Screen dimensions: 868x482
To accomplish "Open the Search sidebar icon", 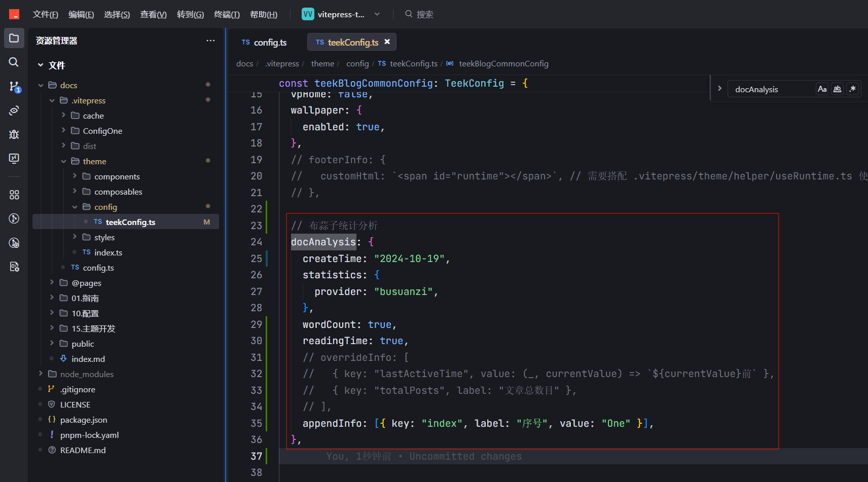I will pyautogui.click(x=14, y=62).
